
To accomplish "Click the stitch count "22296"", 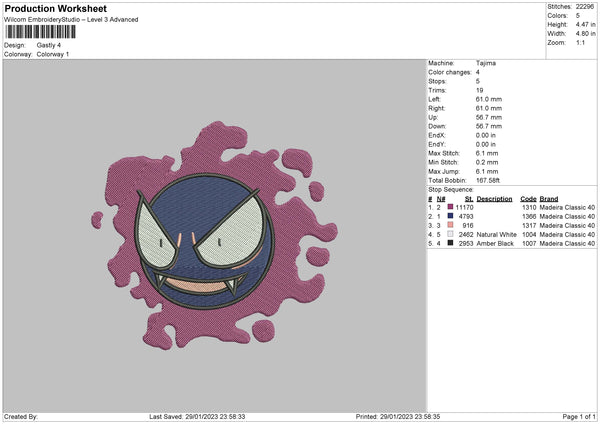I will [585, 7].
